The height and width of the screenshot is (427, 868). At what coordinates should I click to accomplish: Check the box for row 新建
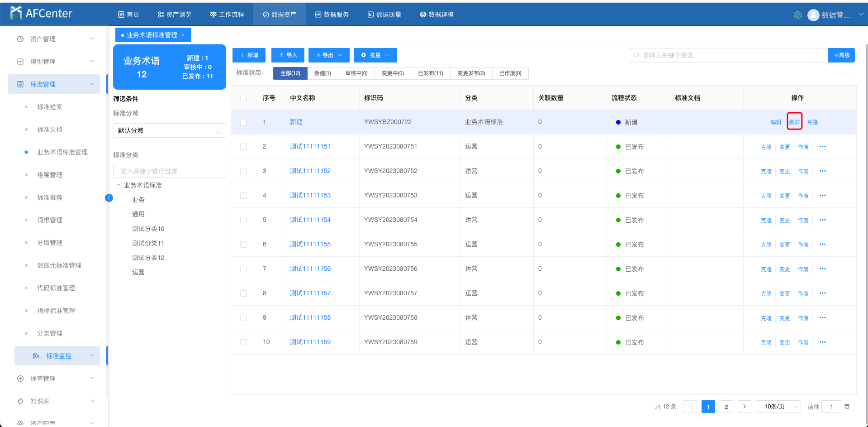pyautogui.click(x=243, y=122)
